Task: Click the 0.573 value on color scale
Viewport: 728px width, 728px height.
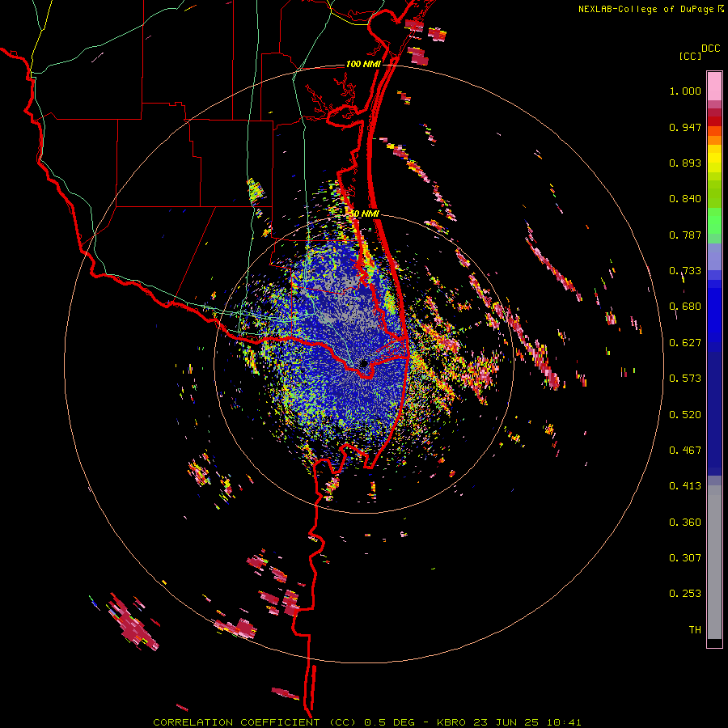Action: pyautogui.click(x=685, y=379)
